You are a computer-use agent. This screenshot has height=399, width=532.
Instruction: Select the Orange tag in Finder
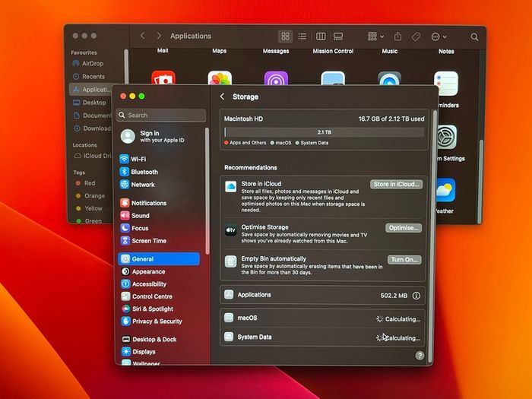pos(90,196)
